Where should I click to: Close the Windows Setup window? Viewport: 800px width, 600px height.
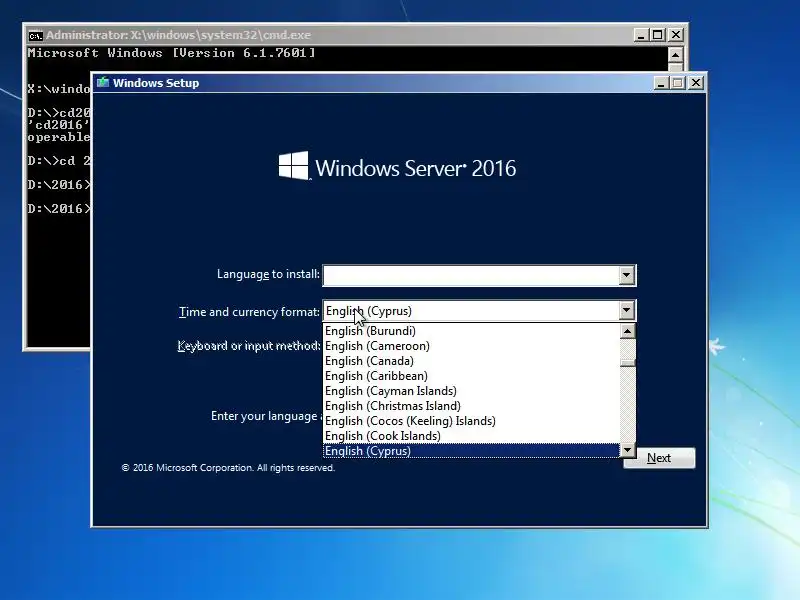[696, 83]
